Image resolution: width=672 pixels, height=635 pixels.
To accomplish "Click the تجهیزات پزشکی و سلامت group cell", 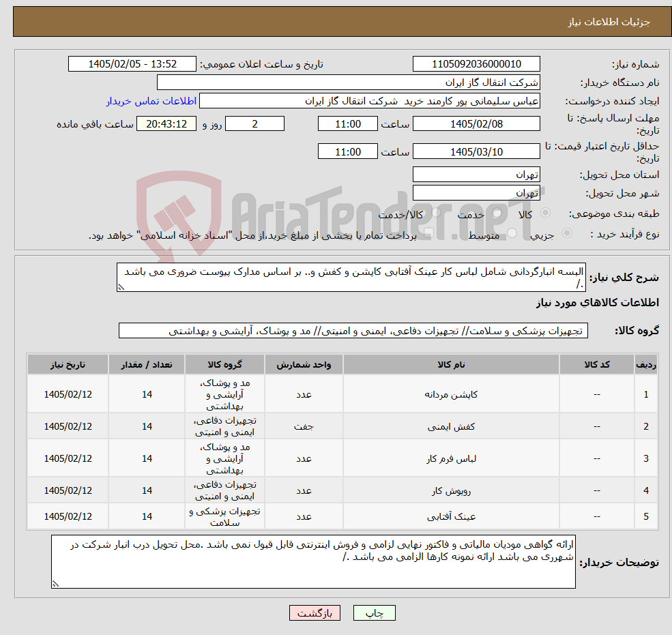I will [x=224, y=516].
